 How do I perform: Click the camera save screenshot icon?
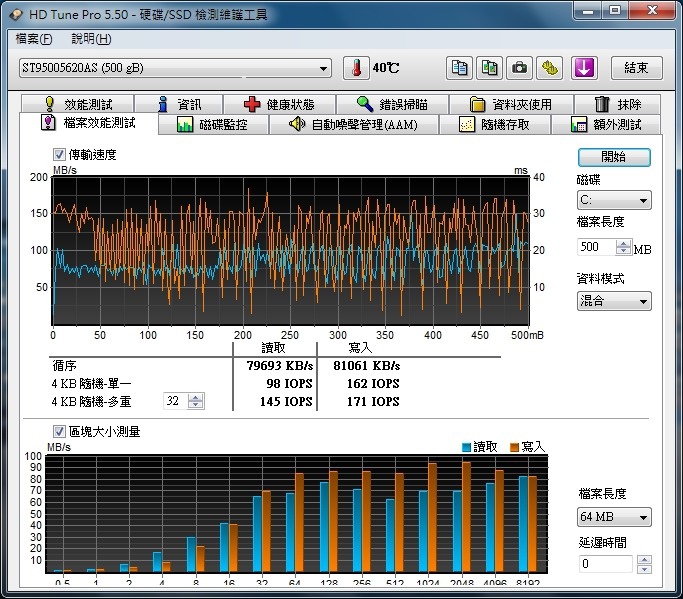[519, 68]
